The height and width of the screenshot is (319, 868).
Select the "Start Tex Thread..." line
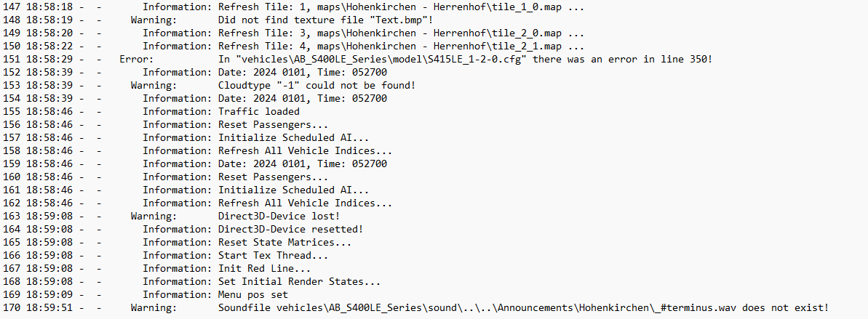pos(165,256)
